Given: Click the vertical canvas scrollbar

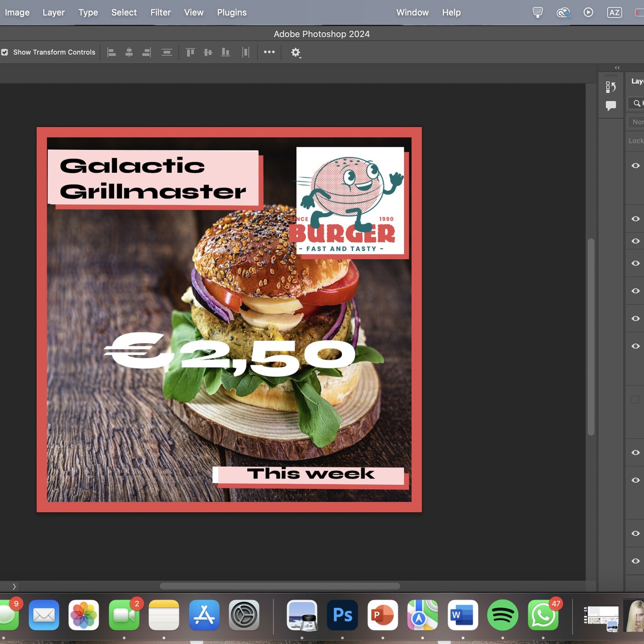Looking at the screenshot, I should pyautogui.click(x=591, y=337).
